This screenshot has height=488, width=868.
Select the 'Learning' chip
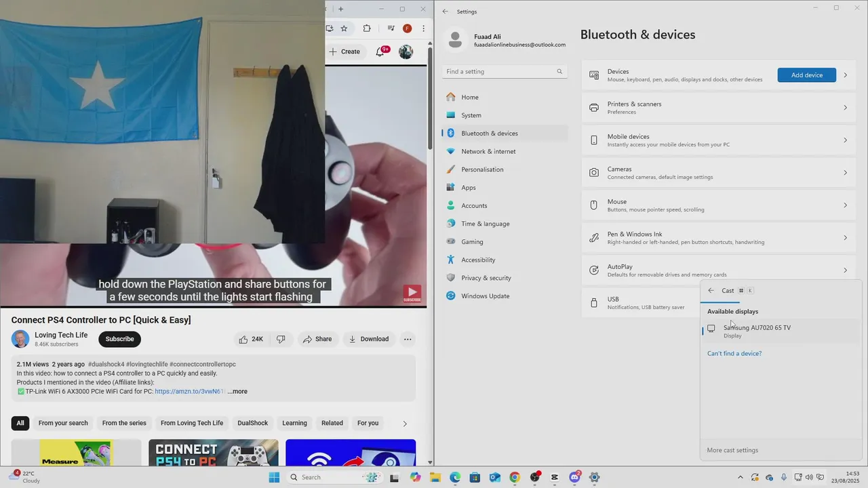point(294,423)
